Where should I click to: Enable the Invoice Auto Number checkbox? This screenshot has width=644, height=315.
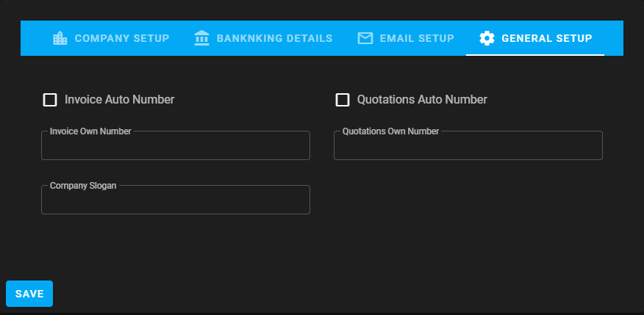point(50,100)
